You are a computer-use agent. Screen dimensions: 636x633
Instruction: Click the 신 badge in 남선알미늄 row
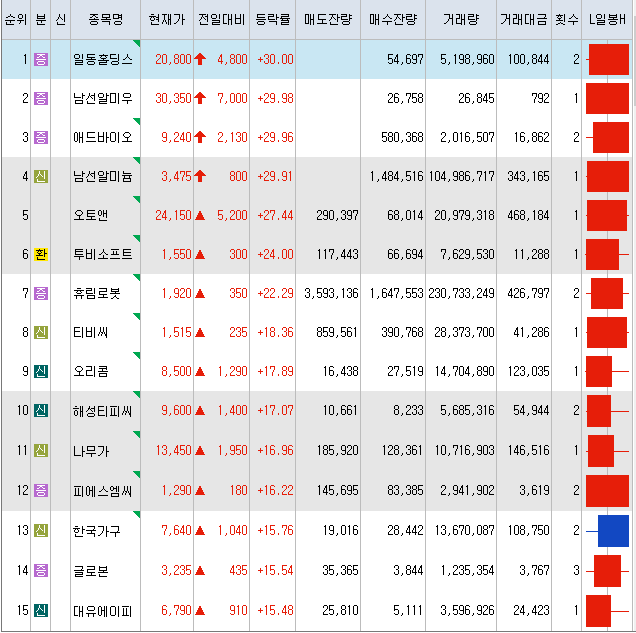tap(41, 176)
